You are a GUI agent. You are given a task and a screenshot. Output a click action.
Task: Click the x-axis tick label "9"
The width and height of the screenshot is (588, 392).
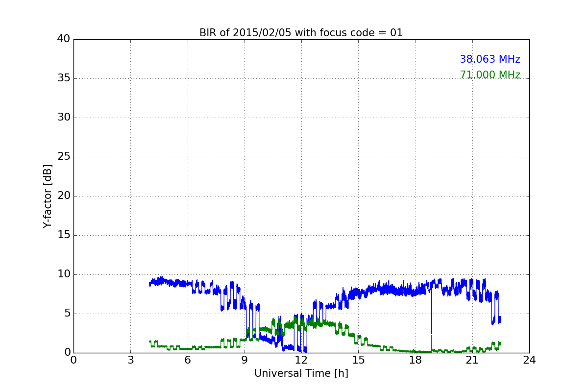[245, 360]
